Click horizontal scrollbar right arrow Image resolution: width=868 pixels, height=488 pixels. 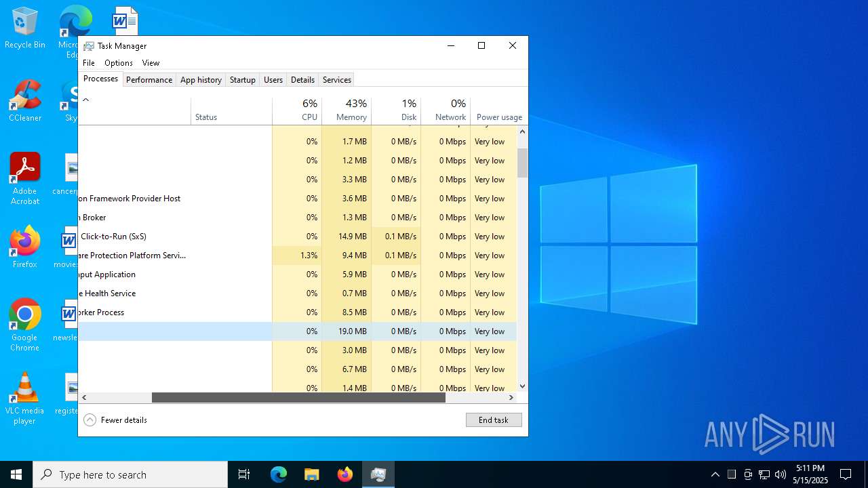(x=511, y=398)
